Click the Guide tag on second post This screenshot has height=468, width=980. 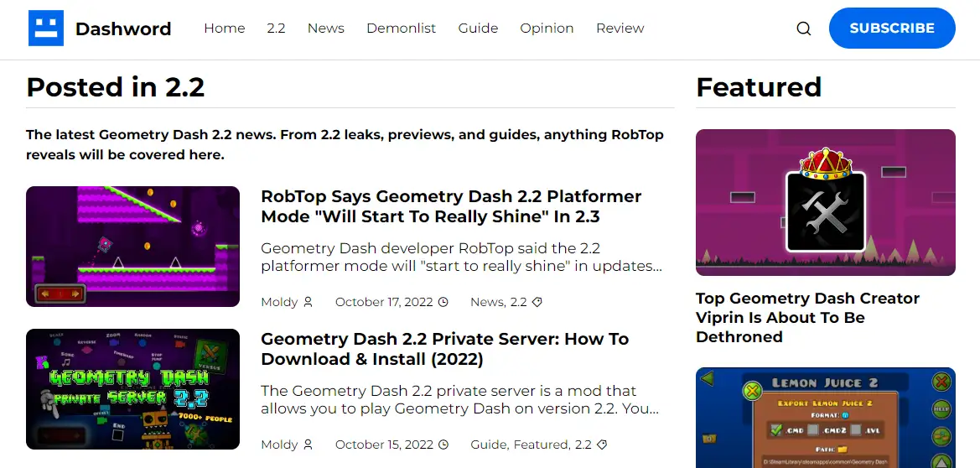(x=489, y=445)
